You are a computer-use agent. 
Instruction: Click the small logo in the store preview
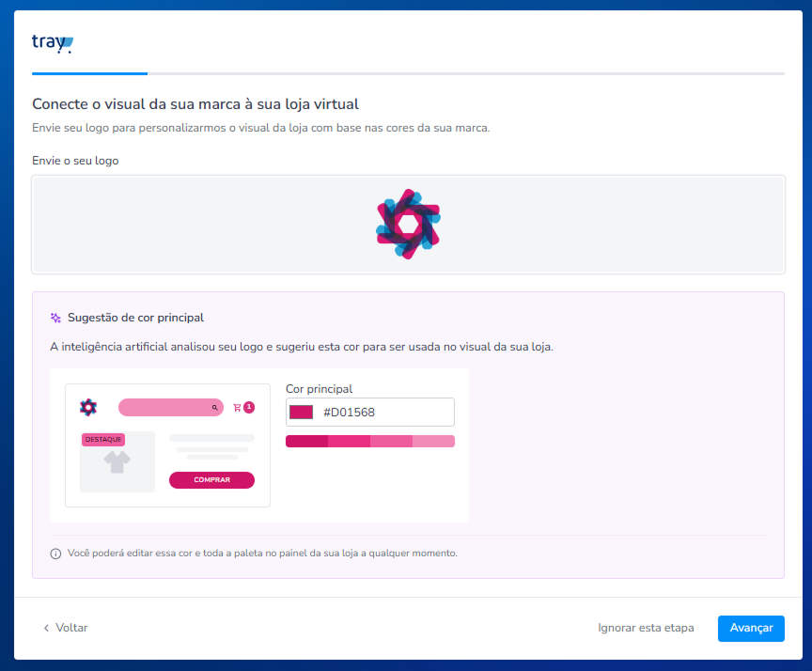(x=88, y=408)
